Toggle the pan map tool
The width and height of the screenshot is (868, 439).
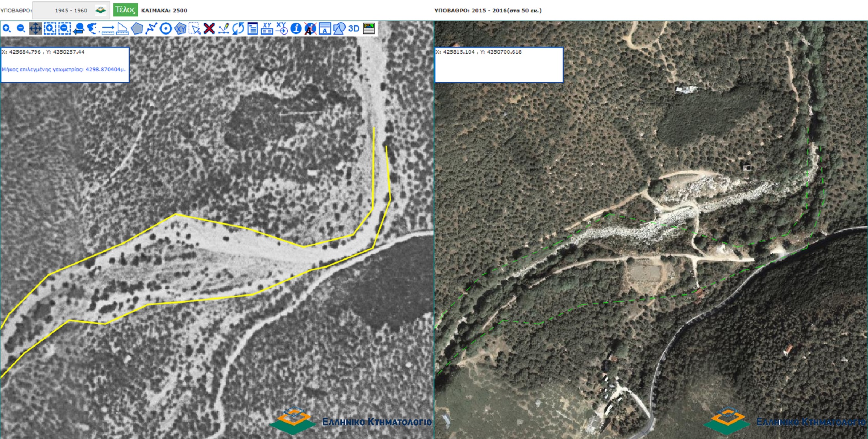[35, 29]
